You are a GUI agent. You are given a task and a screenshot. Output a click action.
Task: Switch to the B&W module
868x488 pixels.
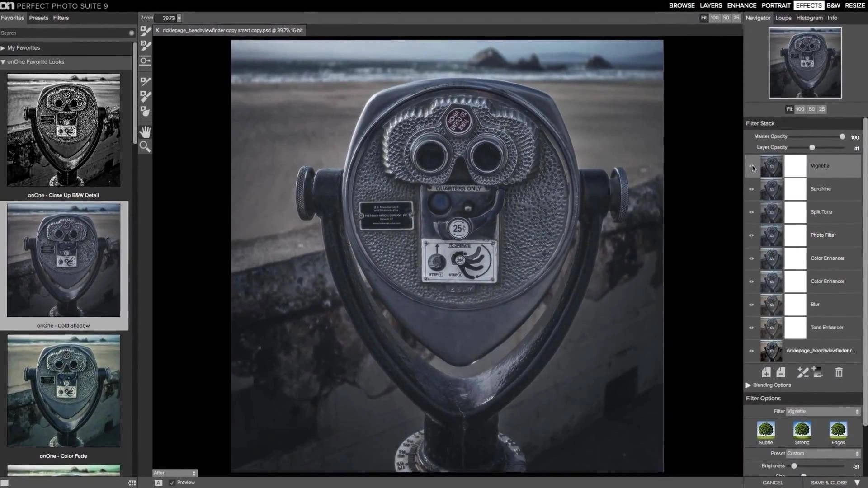833,5
